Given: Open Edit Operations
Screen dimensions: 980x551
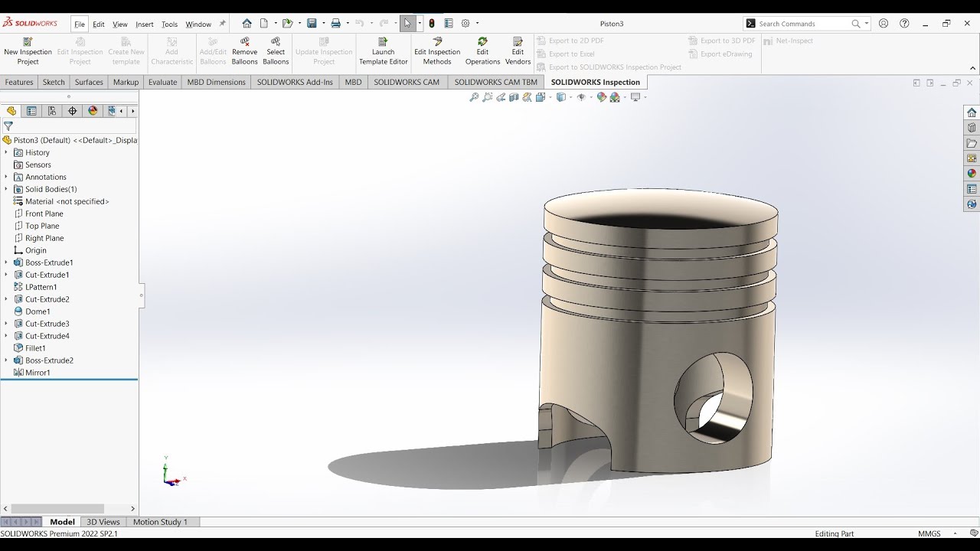Looking at the screenshot, I should click(x=482, y=51).
